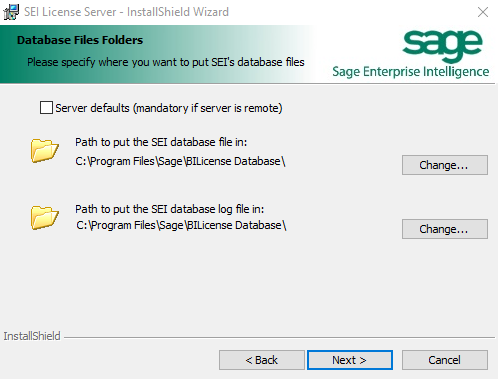Click the 'Please specify where you want to put SEI's database files' text
Image resolution: width=498 pixels, height=379 pixels.
166,62
